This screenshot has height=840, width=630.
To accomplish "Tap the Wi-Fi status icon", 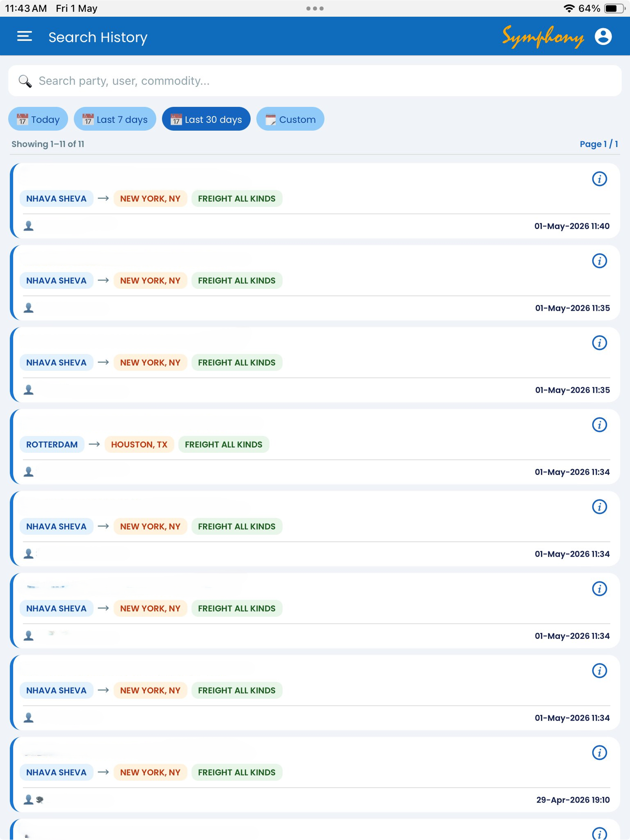I will coord(568,8).
